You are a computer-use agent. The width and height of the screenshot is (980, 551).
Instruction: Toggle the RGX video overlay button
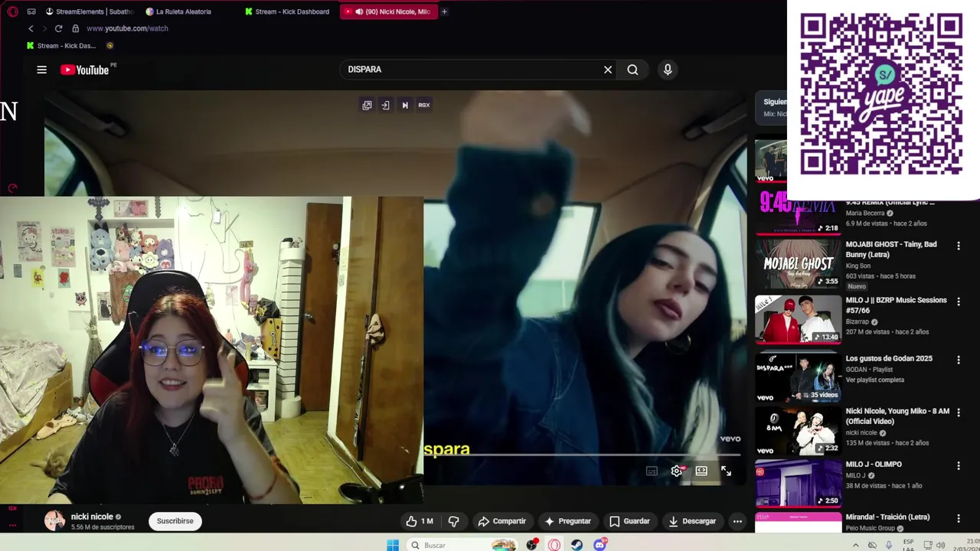tap(423, 105)
